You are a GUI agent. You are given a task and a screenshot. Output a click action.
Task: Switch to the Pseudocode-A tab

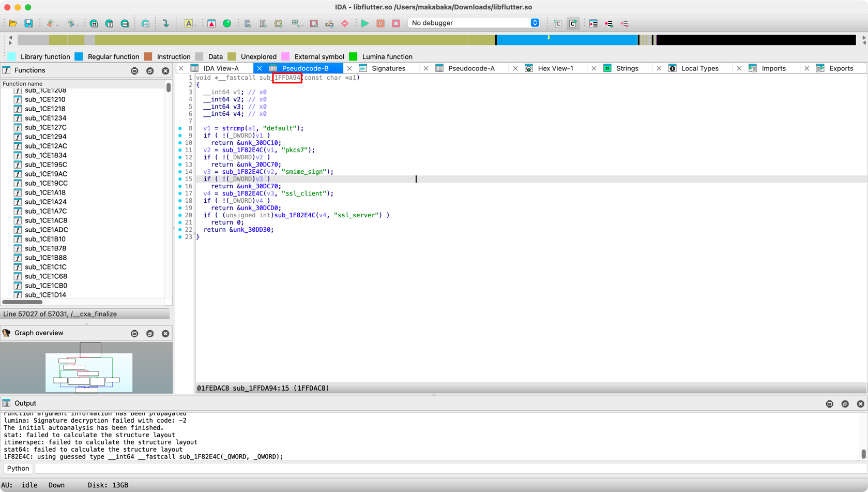(x=471, y=68)
